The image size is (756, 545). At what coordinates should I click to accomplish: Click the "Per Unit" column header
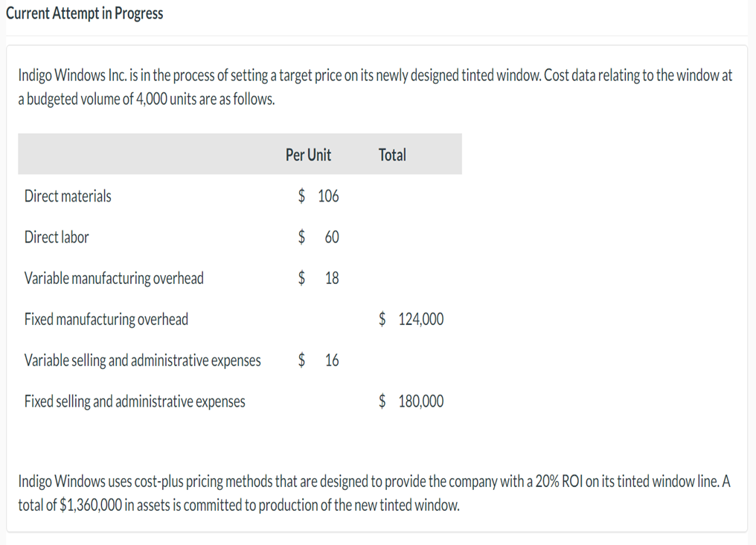pos(308,155)
